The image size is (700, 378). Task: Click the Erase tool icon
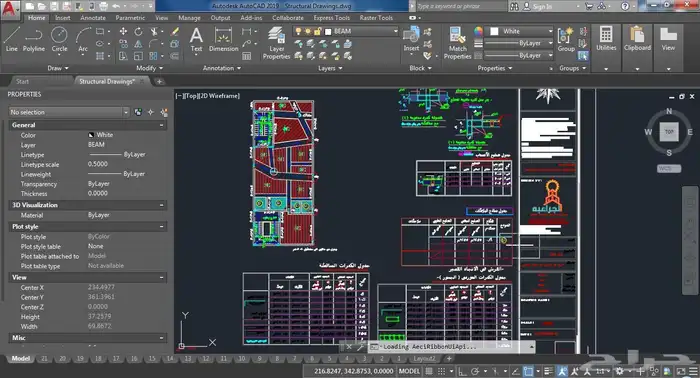(175, 32)
